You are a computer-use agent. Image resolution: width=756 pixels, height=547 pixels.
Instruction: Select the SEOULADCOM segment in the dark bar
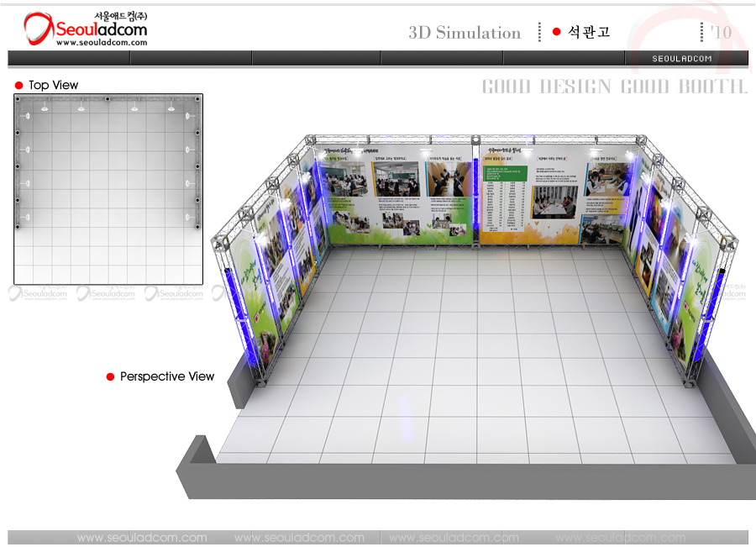tap(682, 58)
